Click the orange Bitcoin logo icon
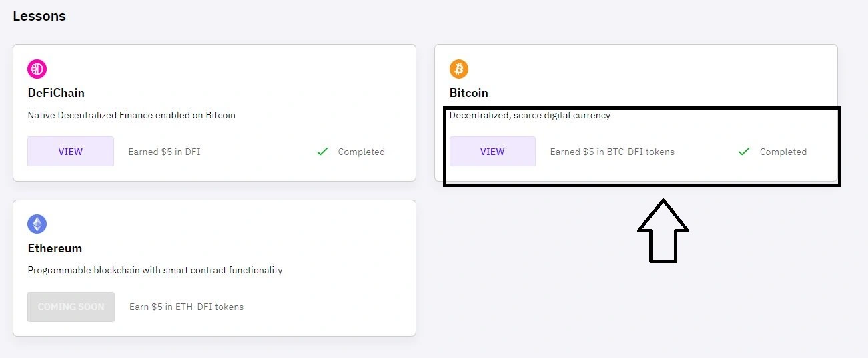Screen dimensions: 868x358 pyautogui.click(x=459, y=69)
